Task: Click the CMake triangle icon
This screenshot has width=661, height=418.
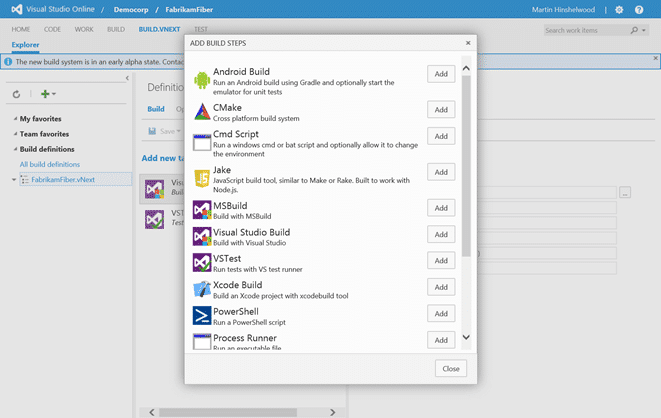Action: click(x=202, y=112)
